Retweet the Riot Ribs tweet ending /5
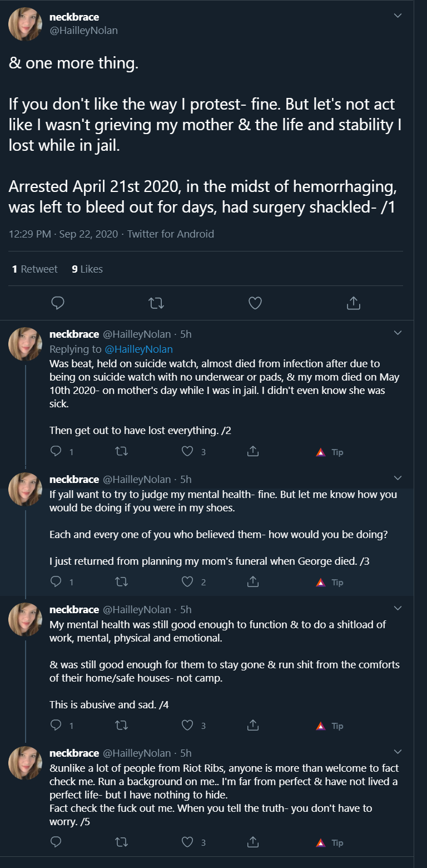This screenshot has height=868, width=427. pos(121,842)
